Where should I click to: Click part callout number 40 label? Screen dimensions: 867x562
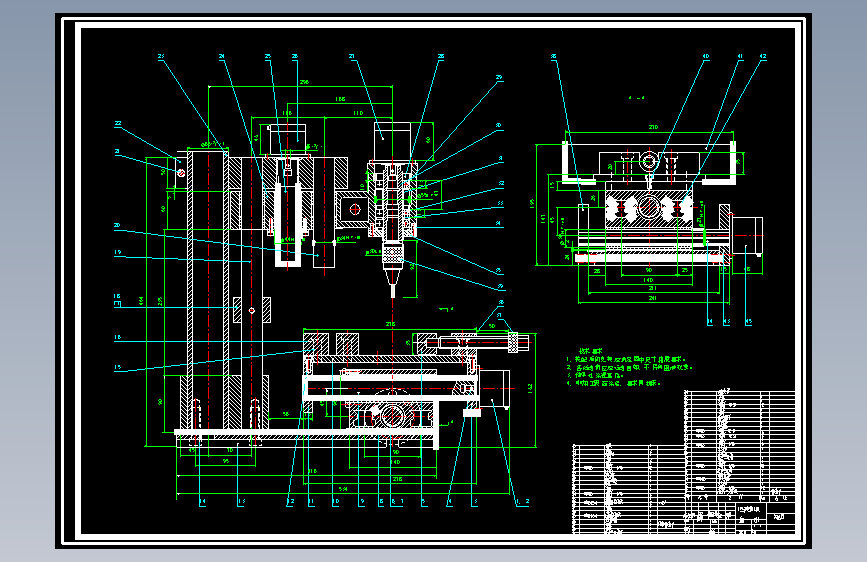[706, 56]
